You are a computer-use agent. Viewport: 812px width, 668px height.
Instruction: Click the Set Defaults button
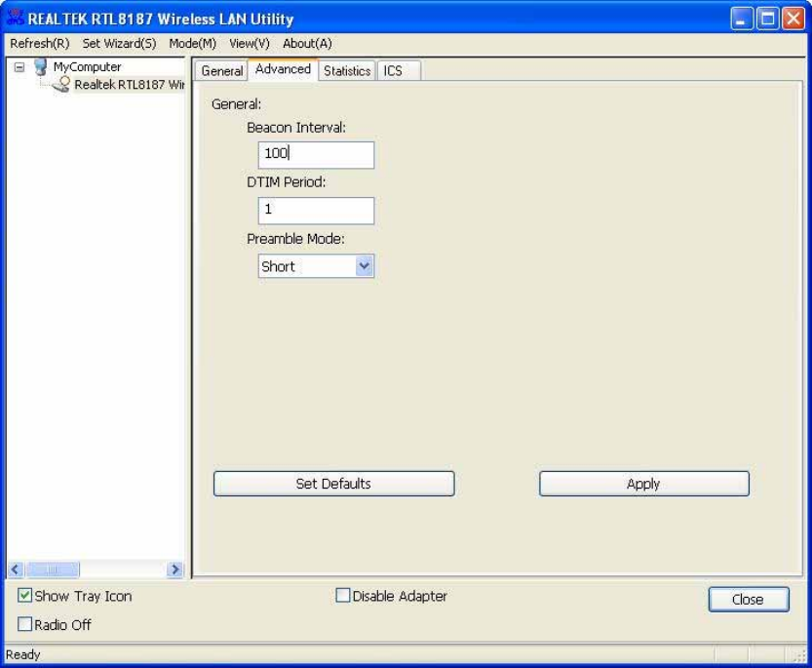click(x=334, y=484)
